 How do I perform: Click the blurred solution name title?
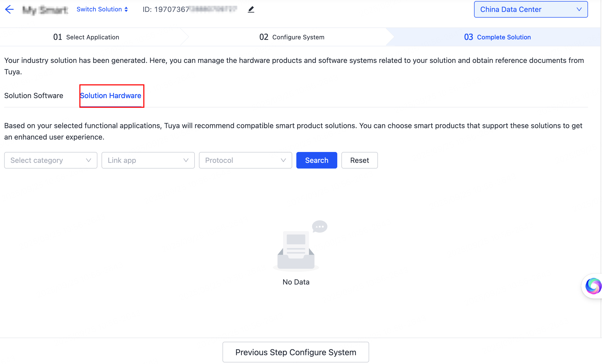tap(45, 10)
